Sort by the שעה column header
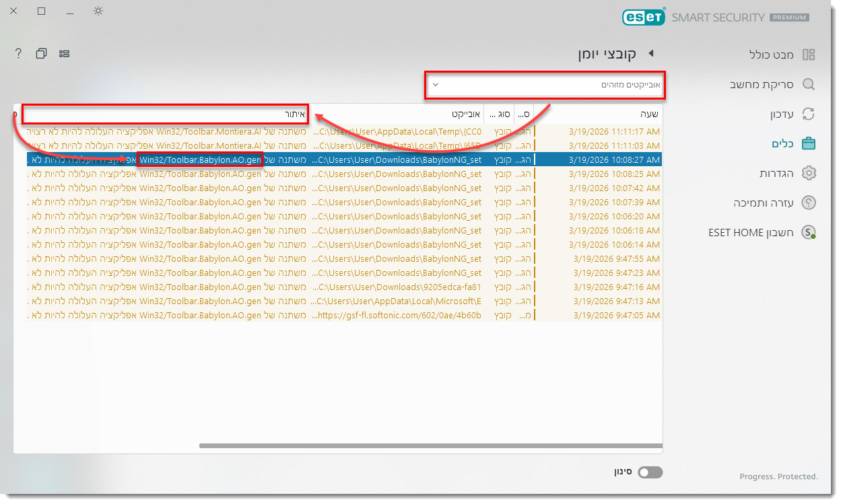Image resolution: width=841 pixels, height=504 pixels. tap(599, 114)
